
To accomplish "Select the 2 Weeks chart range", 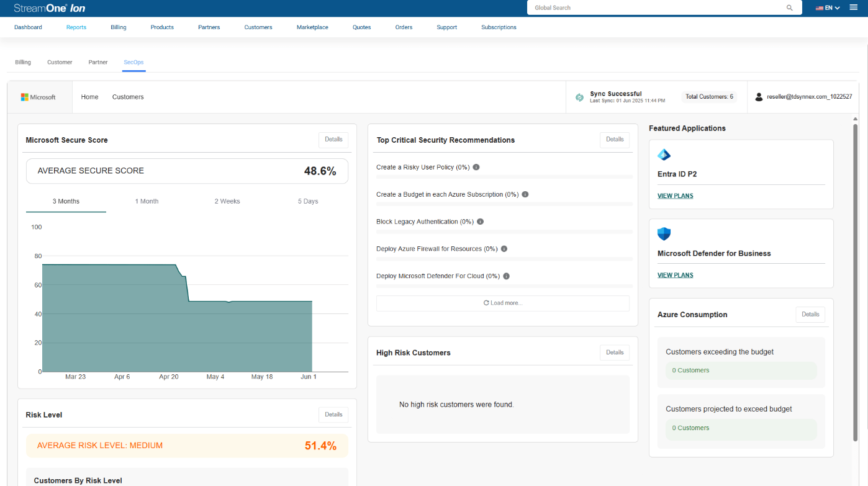I will click(227, 201).
